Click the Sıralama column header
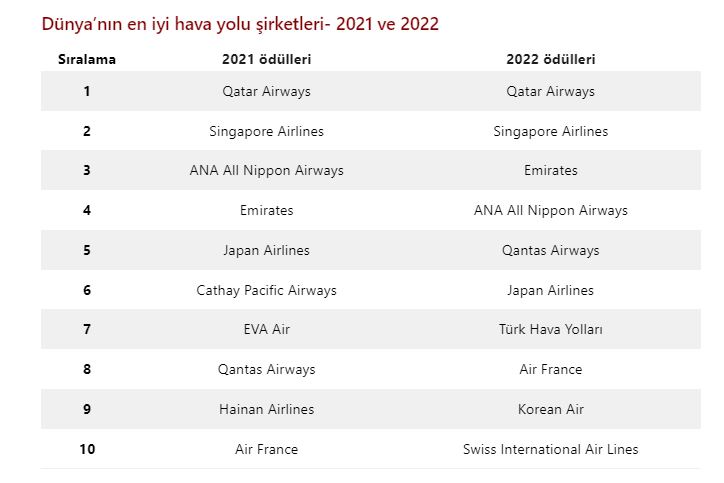 click(x=87, y=59)
